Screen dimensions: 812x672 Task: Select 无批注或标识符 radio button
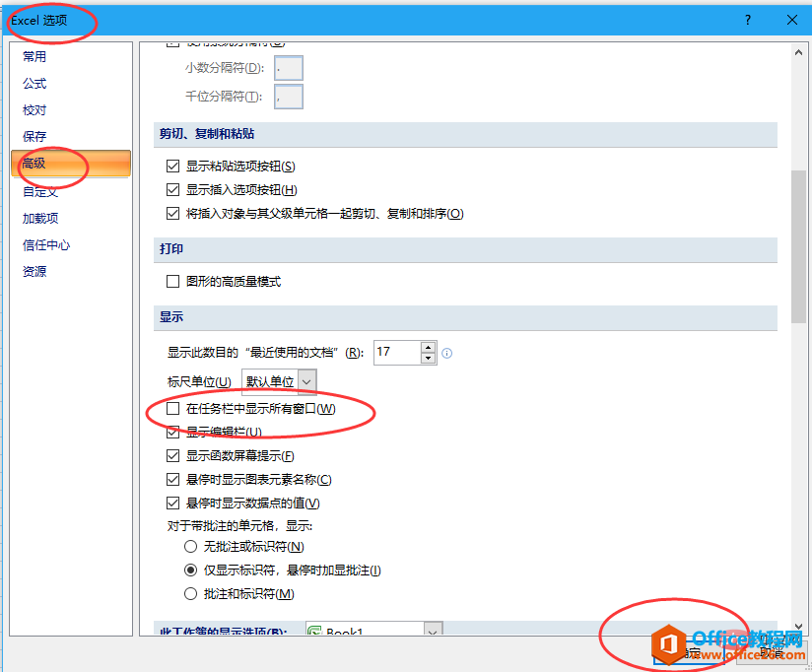190,546
